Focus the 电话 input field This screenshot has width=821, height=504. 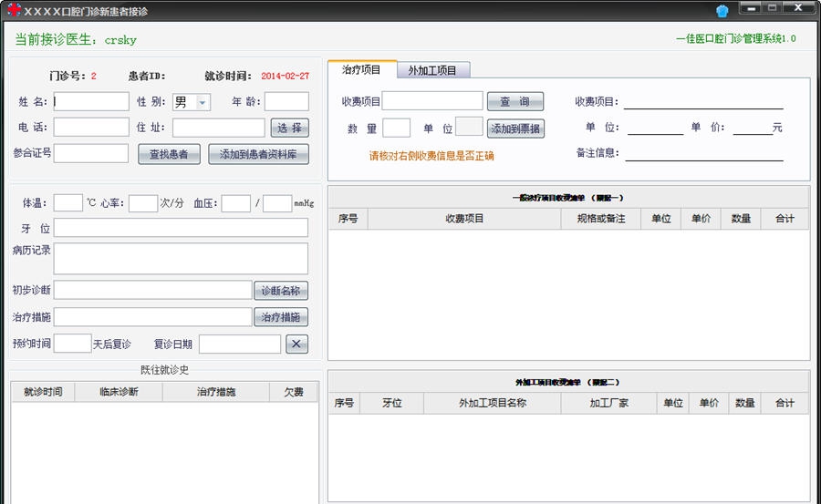pyautogui.click(x=91, y=128)
